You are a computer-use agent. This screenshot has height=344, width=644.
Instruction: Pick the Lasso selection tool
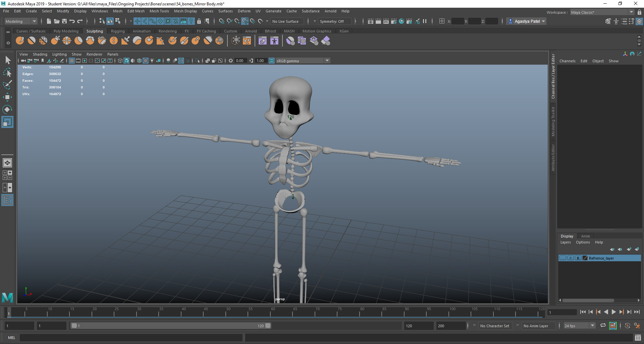pyautogui.click(x=7, y=72)
